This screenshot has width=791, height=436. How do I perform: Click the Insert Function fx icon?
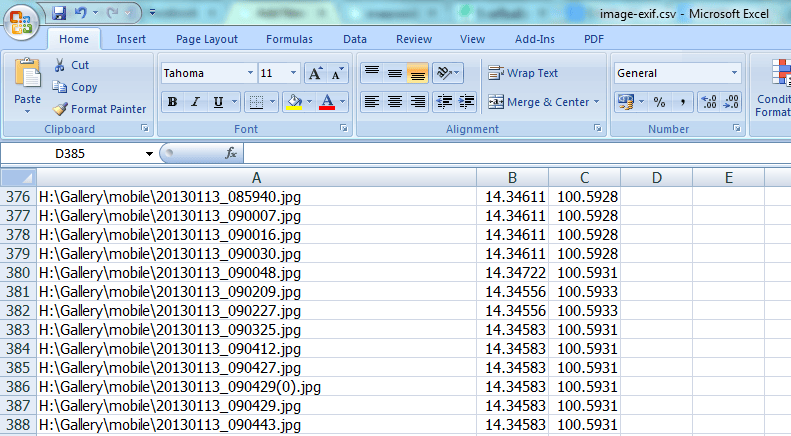[x=231, y=153]
